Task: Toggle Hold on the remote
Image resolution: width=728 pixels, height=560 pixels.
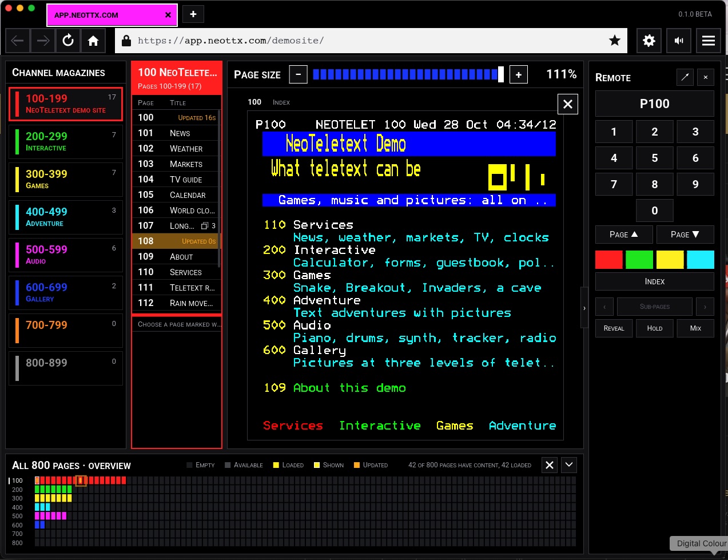Action: (655, 328)
